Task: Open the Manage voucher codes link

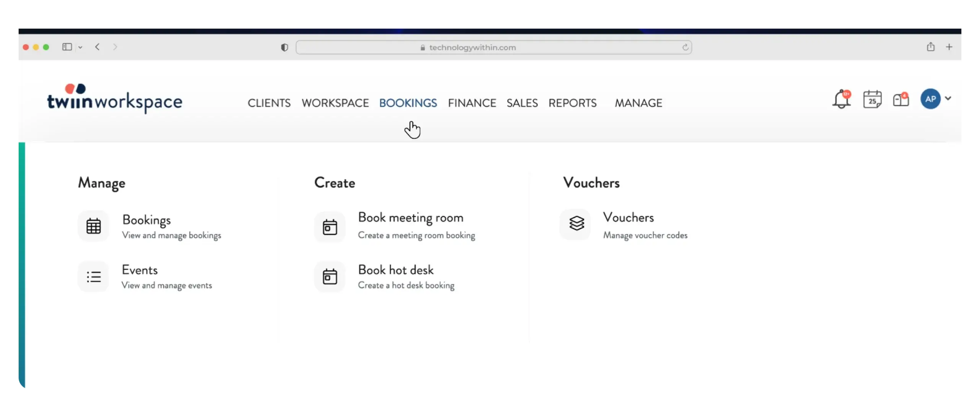Action: pyautogui.click(x=645, y=235)
